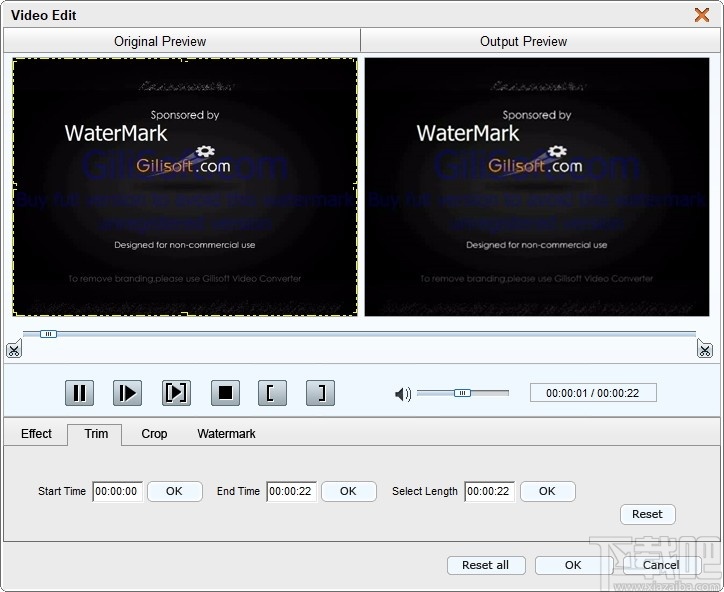The height and width of the screenshot is (592, 724).
Task: Click the Original Preview header
Action: point(160,42)
